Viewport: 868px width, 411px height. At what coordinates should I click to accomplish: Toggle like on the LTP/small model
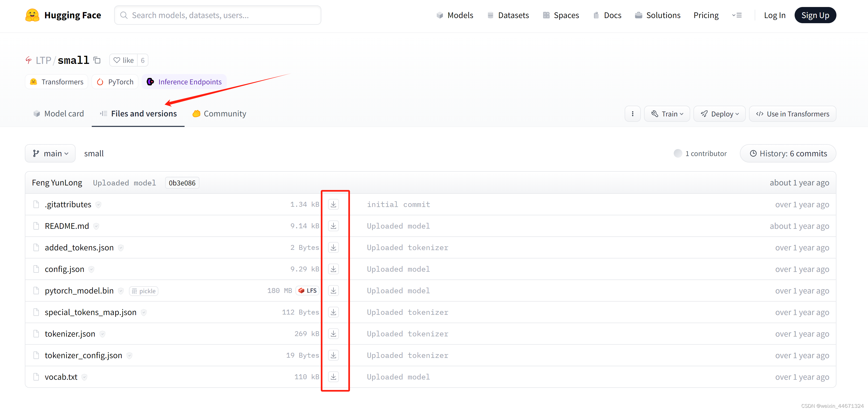pos(123,60)
